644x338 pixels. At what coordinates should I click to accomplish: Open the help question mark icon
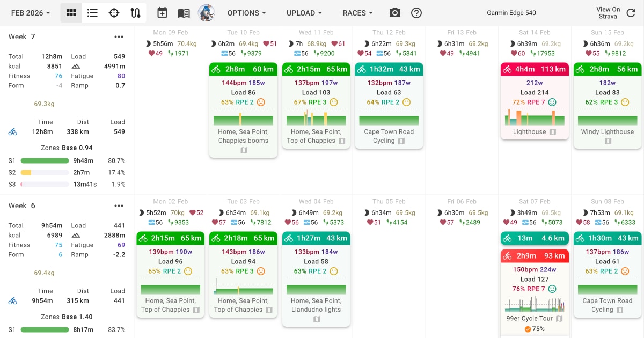416,13
